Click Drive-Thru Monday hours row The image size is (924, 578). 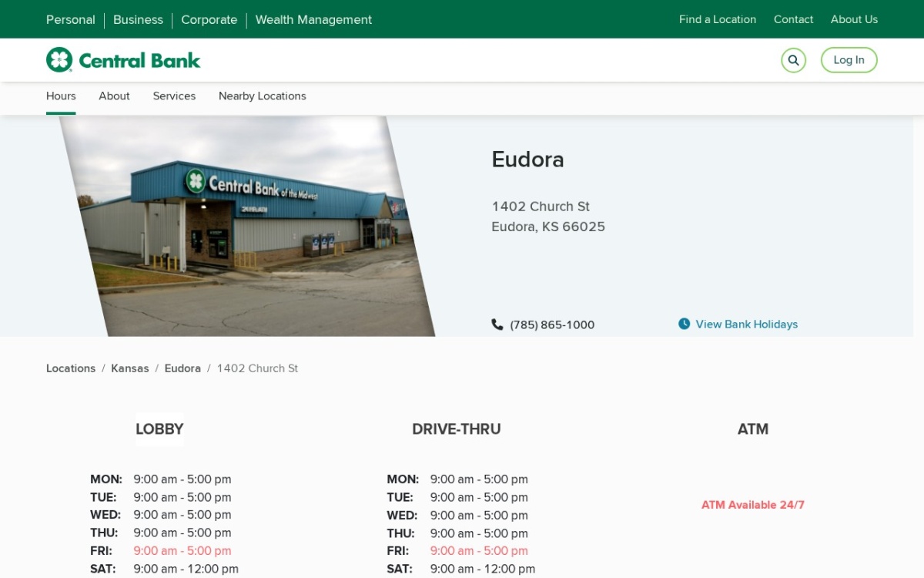pos(457,479)
